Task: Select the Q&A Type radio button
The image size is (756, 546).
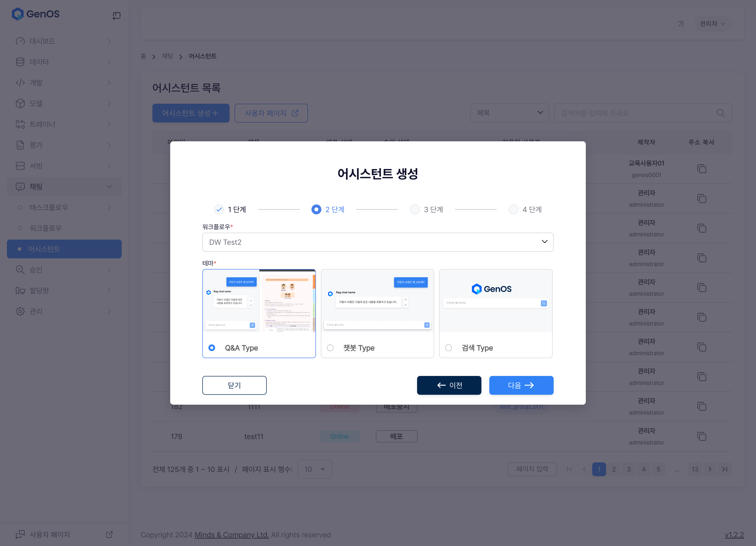Action: click(212, 347)
